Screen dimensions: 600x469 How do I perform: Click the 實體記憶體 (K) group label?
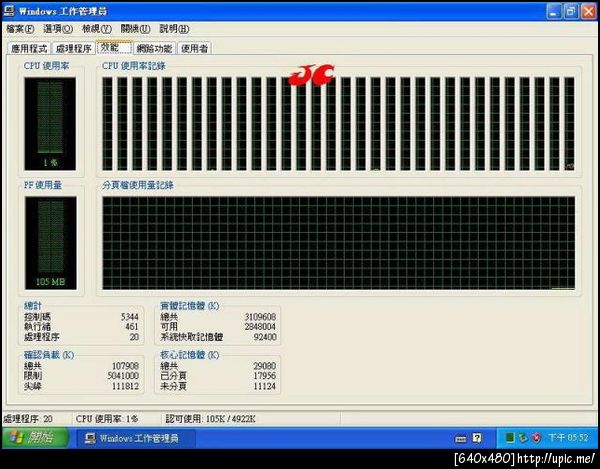pos(189,306)
